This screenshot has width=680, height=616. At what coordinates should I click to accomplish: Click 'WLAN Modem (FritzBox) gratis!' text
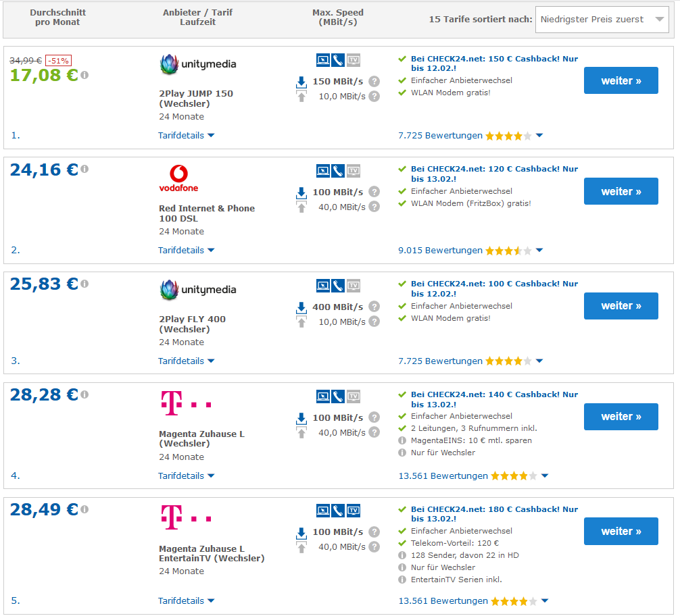point(471,203)
